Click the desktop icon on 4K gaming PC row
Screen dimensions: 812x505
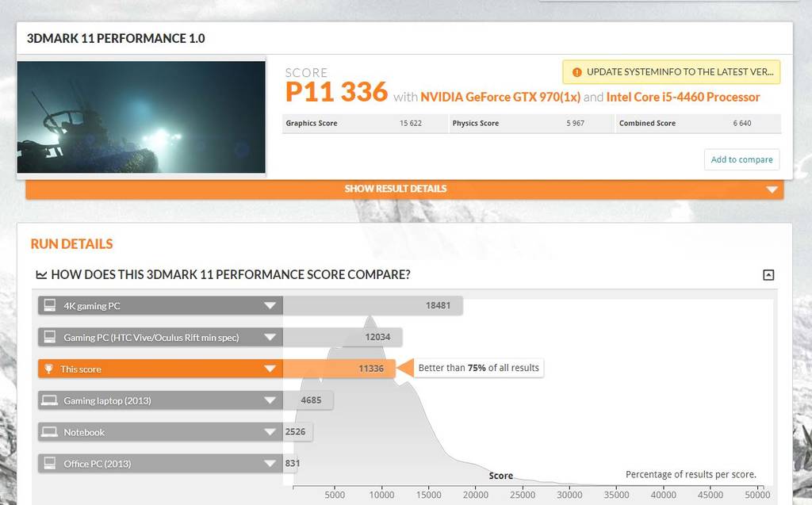[50, 305]
